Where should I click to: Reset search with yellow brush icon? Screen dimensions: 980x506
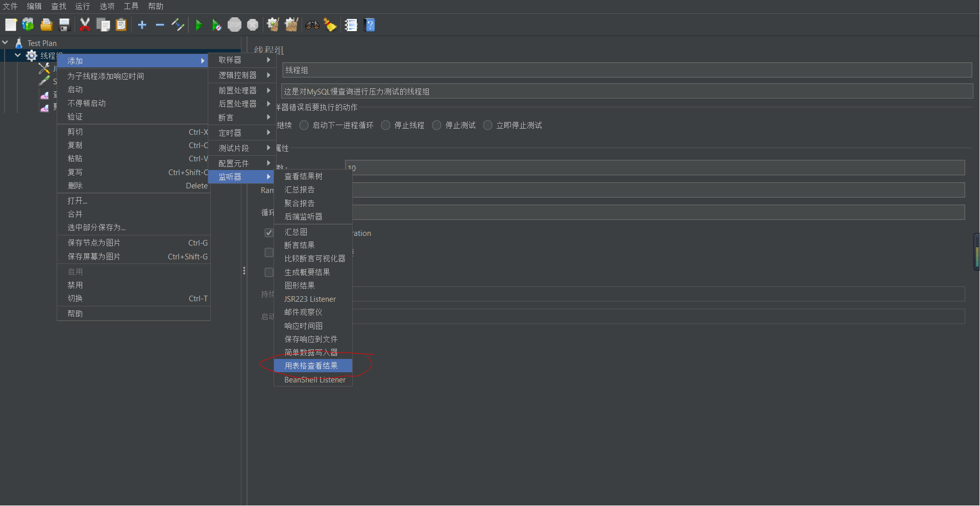330,25
